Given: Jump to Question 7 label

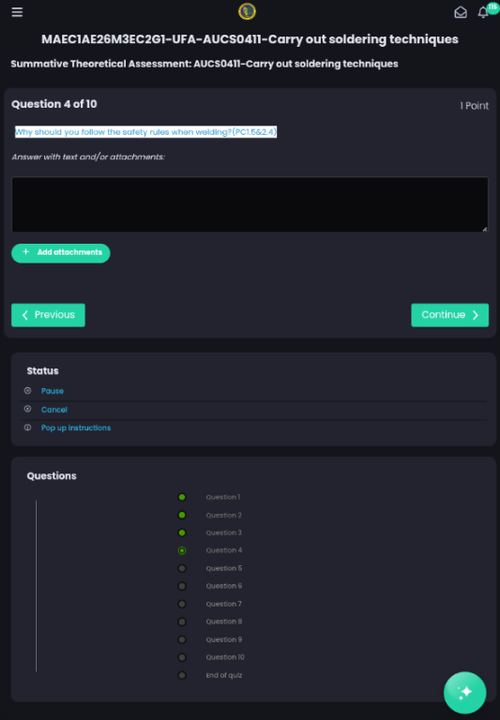Looking at the screenshot, I should [224, 604].
